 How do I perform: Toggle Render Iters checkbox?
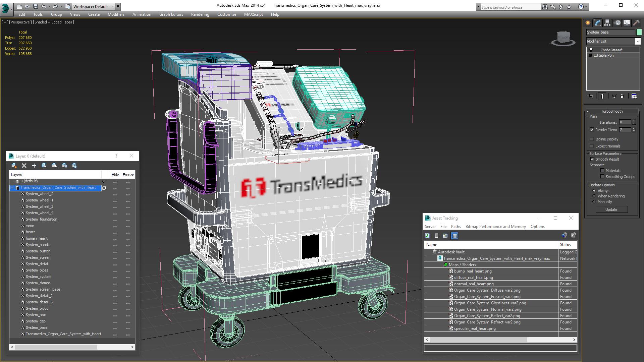(592, 130)
